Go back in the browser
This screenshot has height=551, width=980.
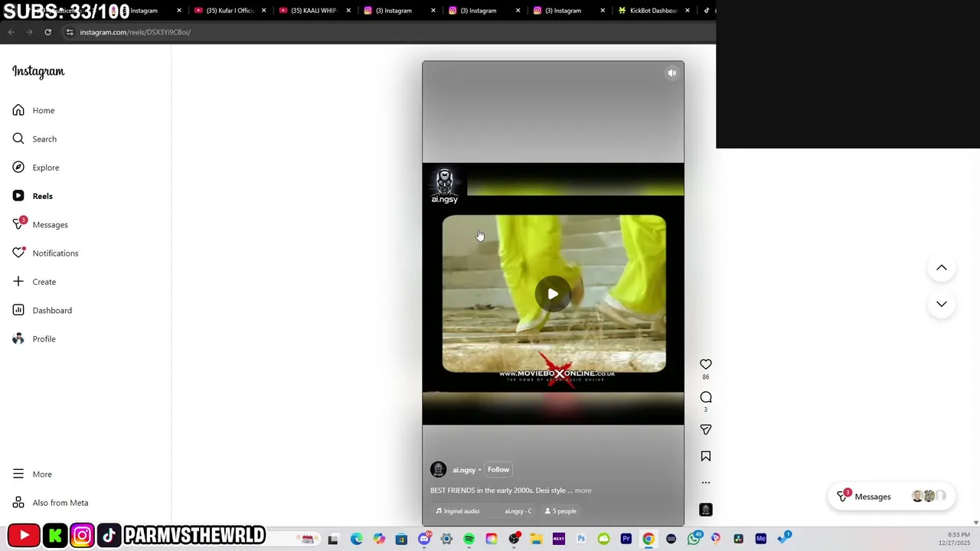[x=11, y=32]
